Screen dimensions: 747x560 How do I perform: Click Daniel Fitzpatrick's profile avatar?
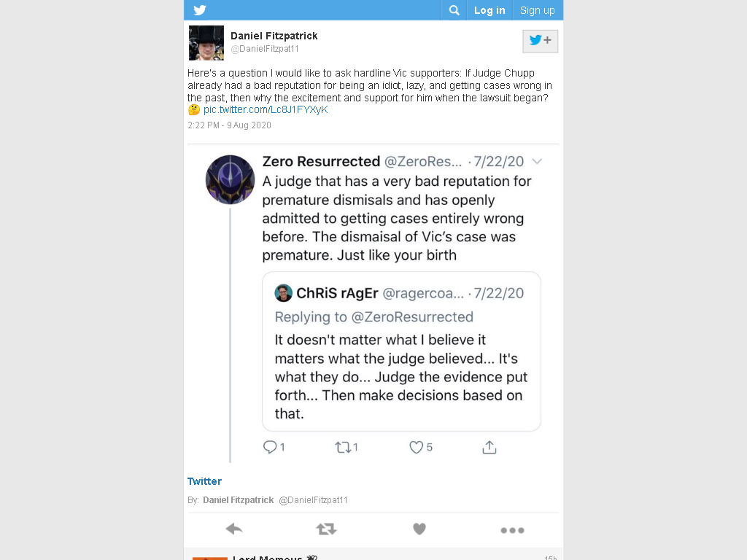tap(206, 43)
